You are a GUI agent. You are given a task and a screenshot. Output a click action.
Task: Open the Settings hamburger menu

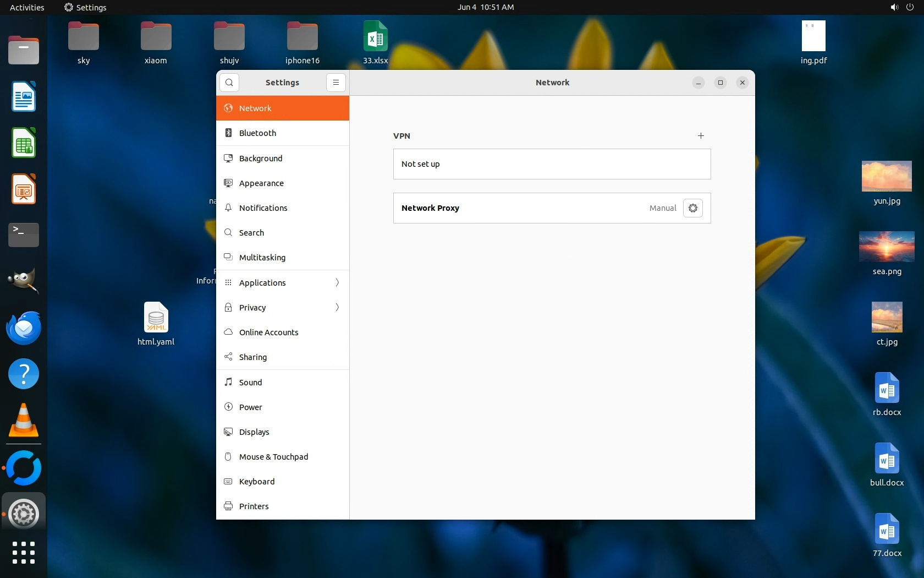click(x=335, y=83)
